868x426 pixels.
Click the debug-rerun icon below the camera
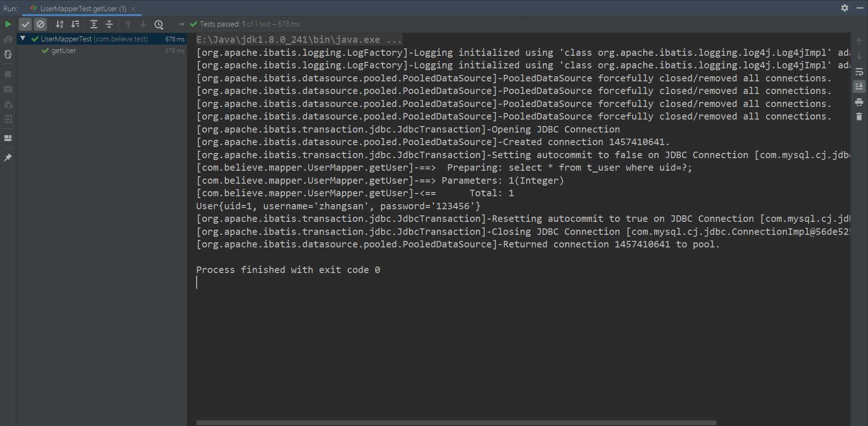point(8,104)
